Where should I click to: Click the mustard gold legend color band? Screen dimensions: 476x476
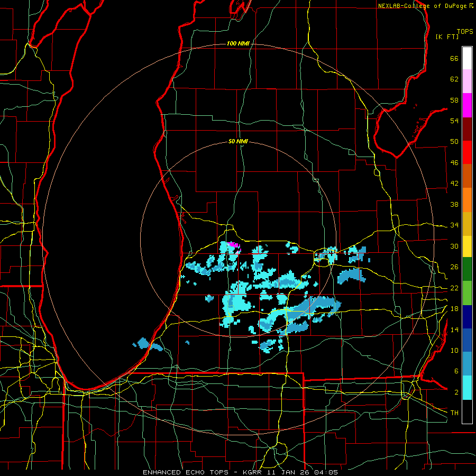tap(467, 224)
